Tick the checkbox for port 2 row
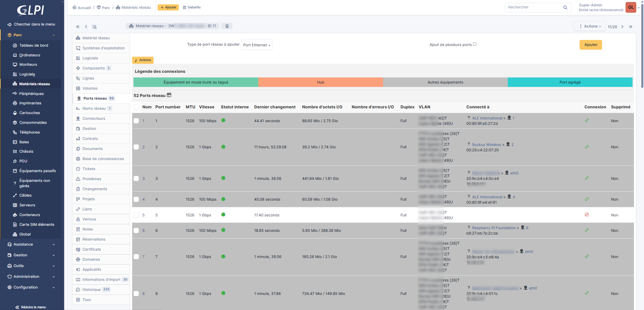 pos(136,147)
